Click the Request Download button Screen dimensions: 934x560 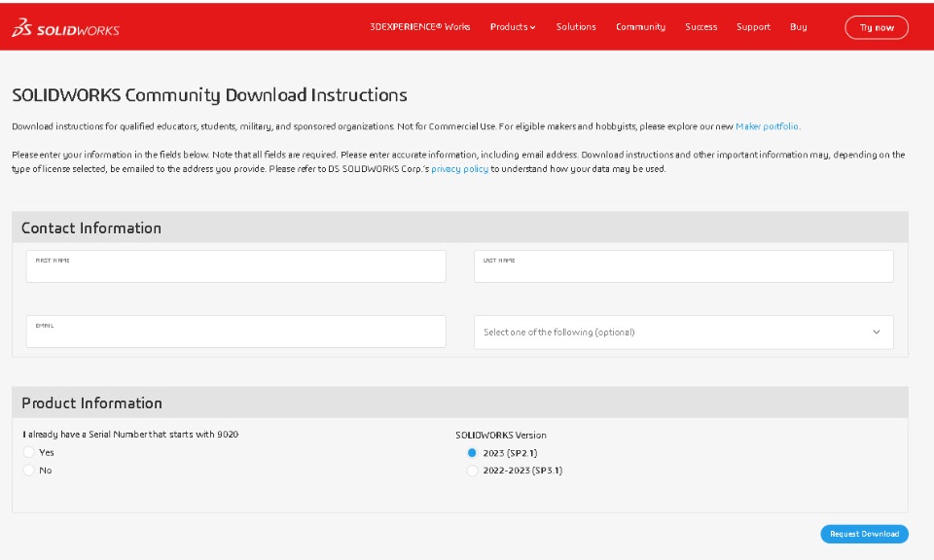(864, 534)
